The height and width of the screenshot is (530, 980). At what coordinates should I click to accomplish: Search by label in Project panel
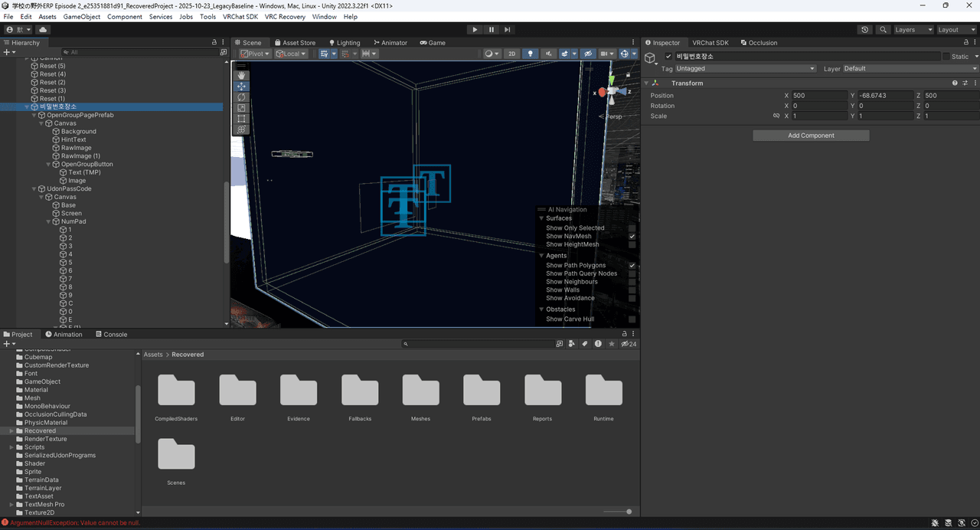coord(585,344)
